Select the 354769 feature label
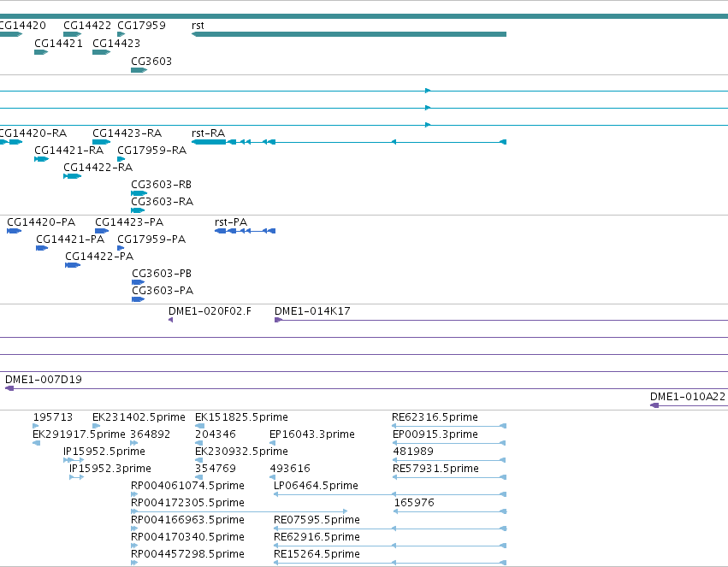 [216, 470]
